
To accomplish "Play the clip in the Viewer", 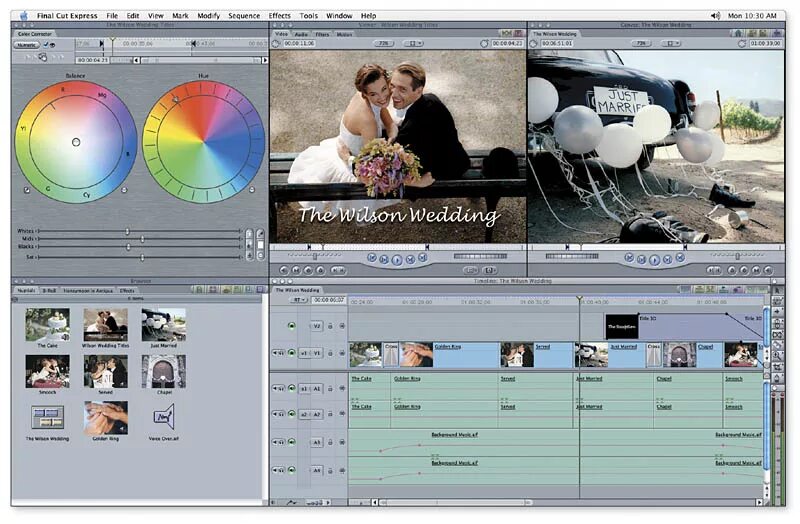I will click(397, 260).
